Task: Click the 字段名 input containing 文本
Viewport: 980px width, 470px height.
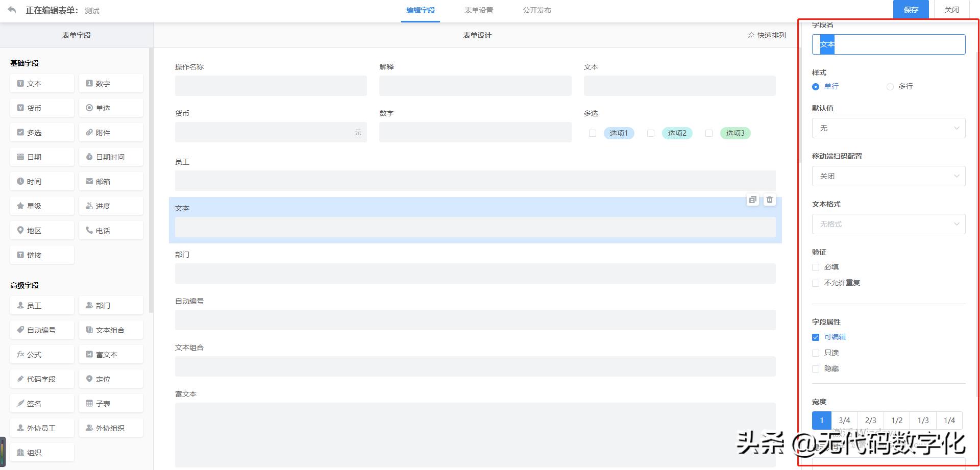Action: point(889,44)
